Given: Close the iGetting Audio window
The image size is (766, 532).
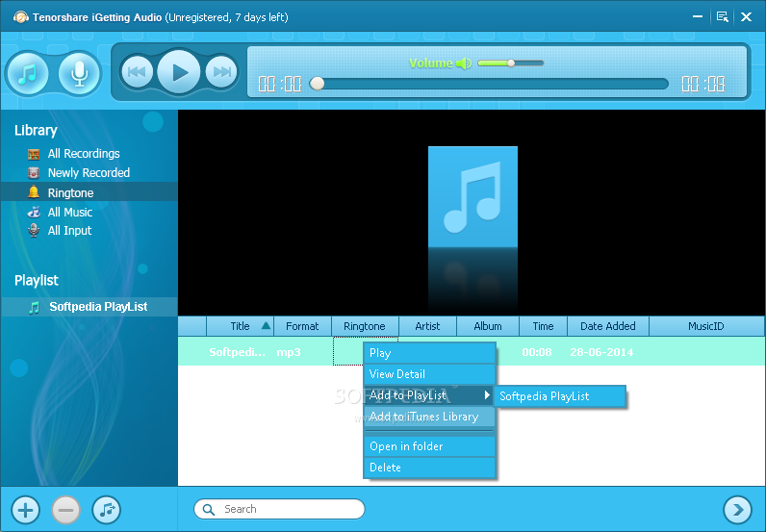Looking at the screenshot, I should pyautogui.click(x=746, y=17).
